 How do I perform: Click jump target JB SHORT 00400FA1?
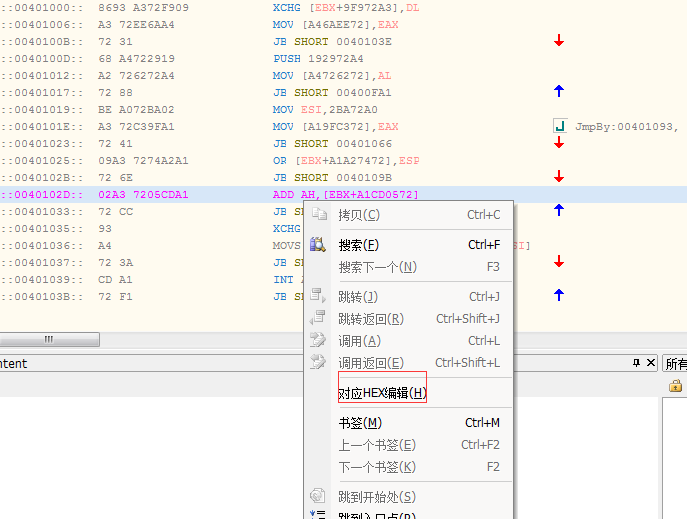click(332, 93)
